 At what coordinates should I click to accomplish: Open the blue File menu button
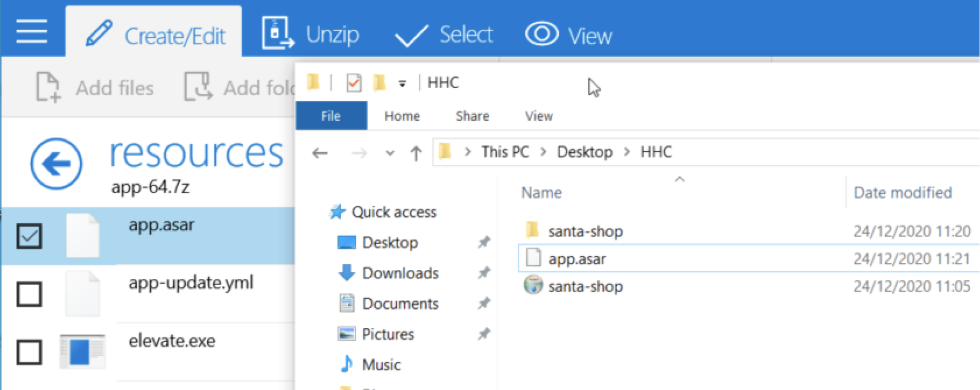[331, 116]
